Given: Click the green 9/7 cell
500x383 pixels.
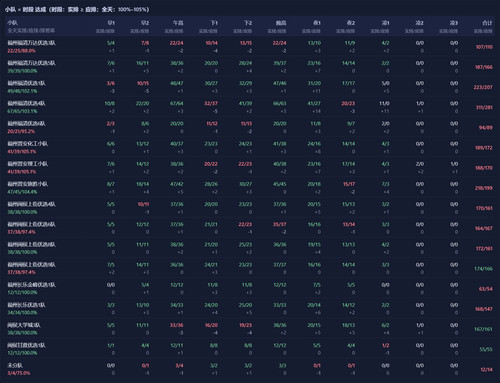Looking at the screenshot, I should [351, 124].
